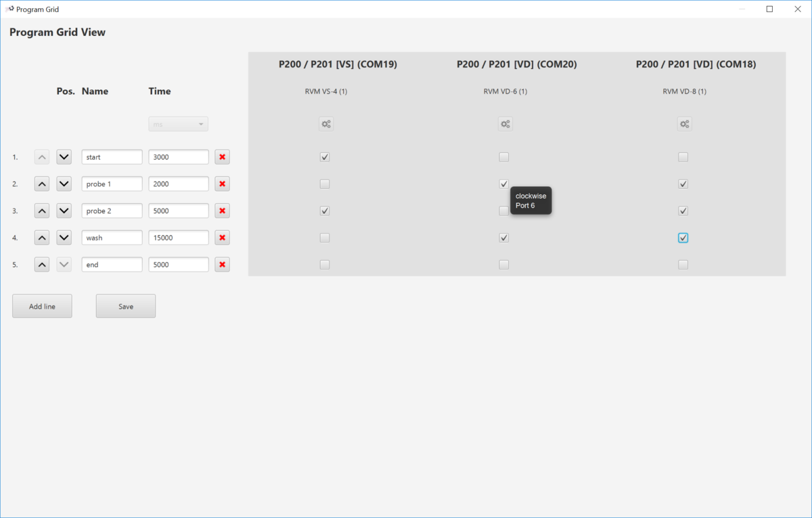Viewport: 812px width, 518px height.
Task: Open settings gear for RVM VD-6 valve
Action: click(505, 124)
